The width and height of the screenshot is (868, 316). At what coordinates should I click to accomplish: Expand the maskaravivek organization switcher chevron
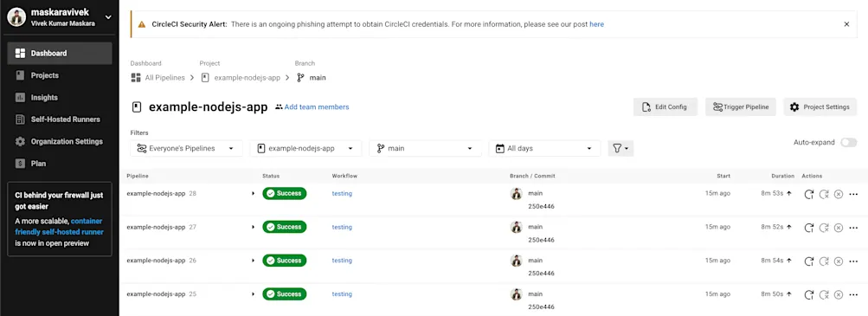108,16
